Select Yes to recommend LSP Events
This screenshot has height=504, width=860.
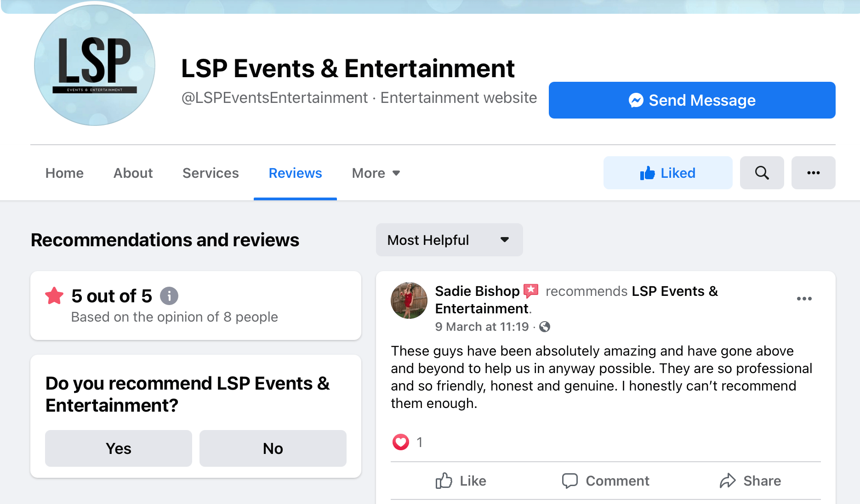118,448
